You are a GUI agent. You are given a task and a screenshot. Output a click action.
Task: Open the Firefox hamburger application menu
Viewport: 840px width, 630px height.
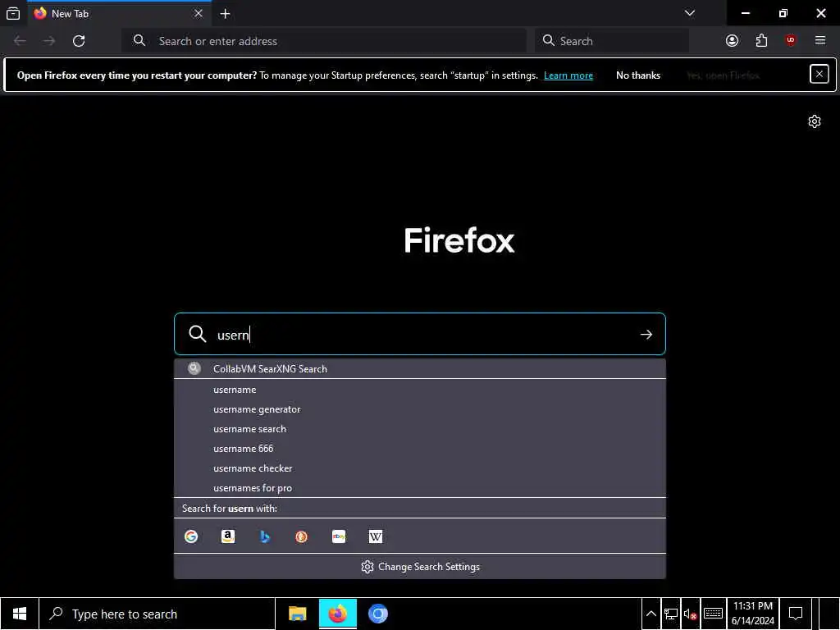(x=820, y=41)
